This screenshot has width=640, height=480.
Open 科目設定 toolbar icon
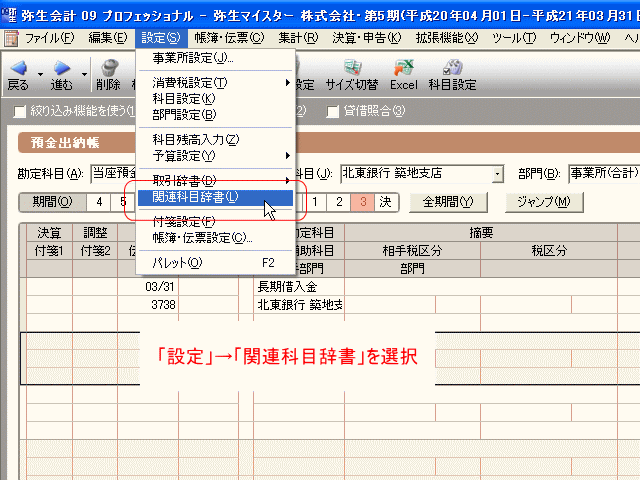point(453,68)
